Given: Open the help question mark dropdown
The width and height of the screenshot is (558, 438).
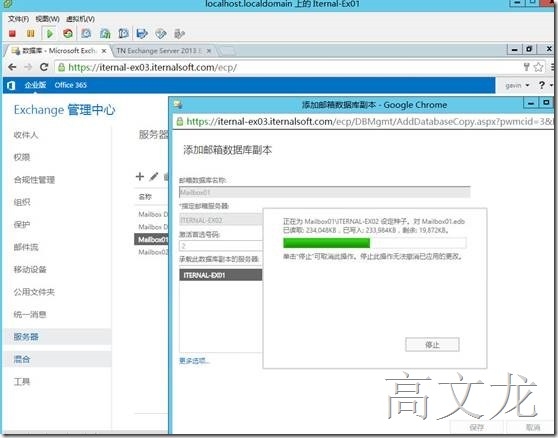Looking at the screenshot, I should click(545, 85).
